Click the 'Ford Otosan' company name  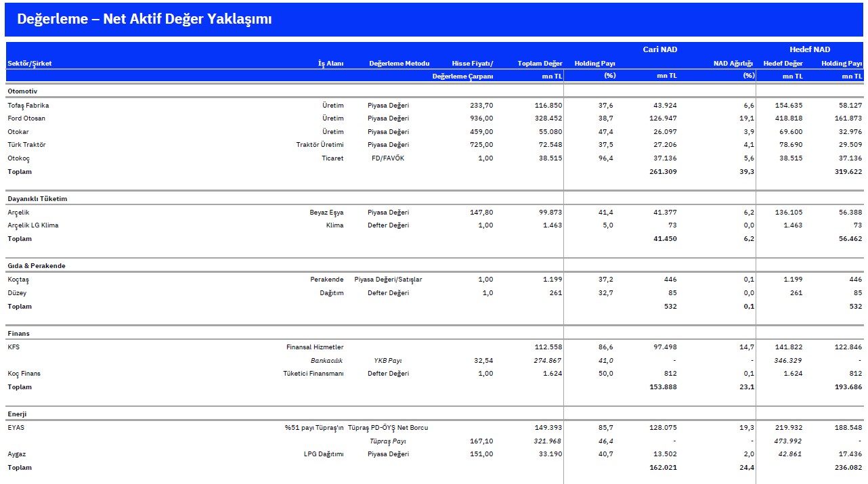click(x=26, y=118)
